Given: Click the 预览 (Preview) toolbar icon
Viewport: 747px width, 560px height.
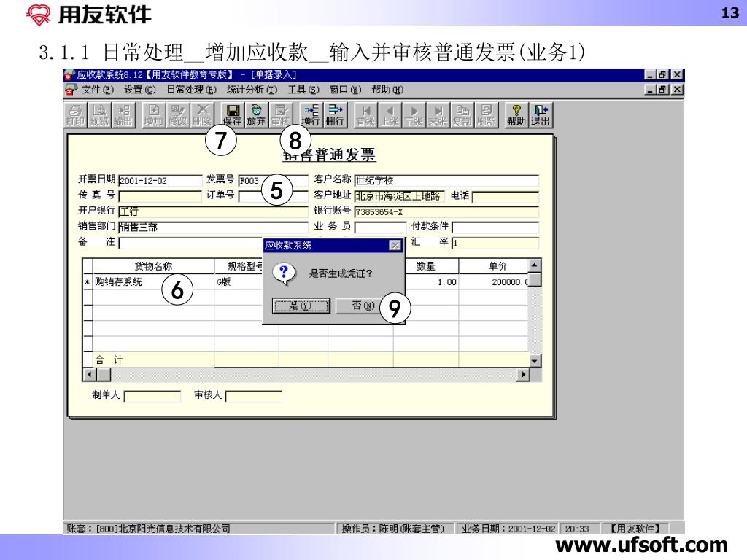Looking at the screenshot, I should click(99, 115).
